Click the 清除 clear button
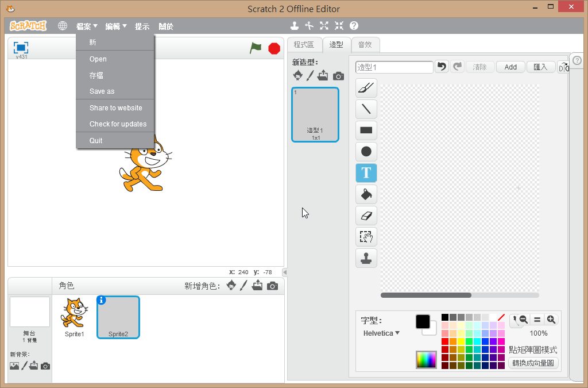This screenshot has height=388, width=588. (x=479, y=67)
